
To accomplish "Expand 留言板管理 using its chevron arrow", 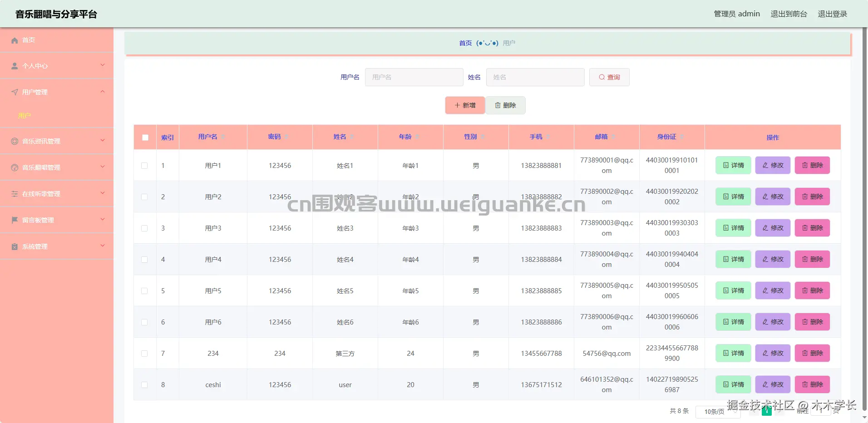I will click(x=103, y=220).
